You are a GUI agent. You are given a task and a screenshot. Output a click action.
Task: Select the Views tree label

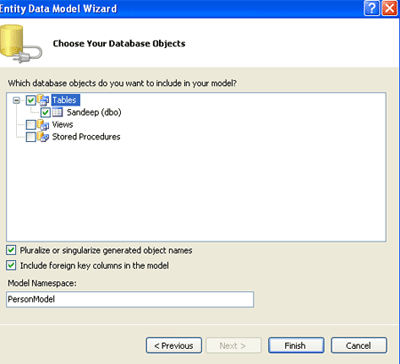click(x=62, y=125)
